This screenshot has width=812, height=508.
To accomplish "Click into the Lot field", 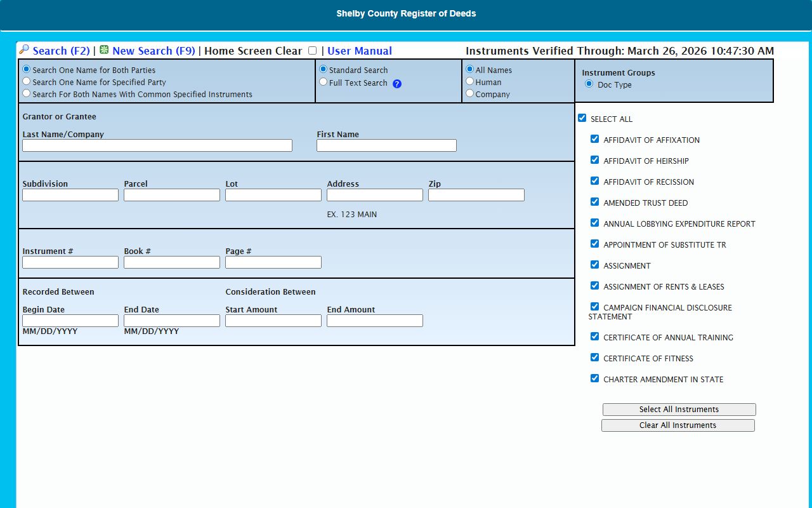I will point(273,195).
